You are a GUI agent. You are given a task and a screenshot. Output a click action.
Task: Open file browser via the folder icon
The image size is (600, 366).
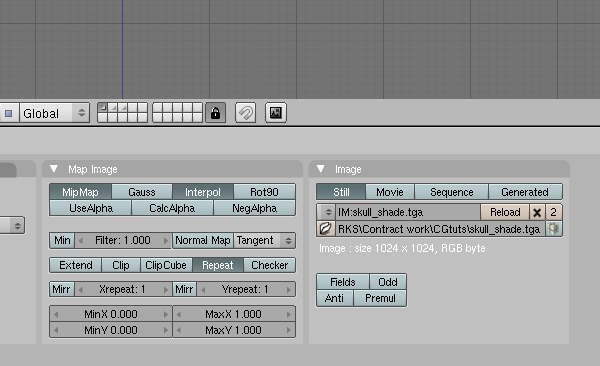325,229
